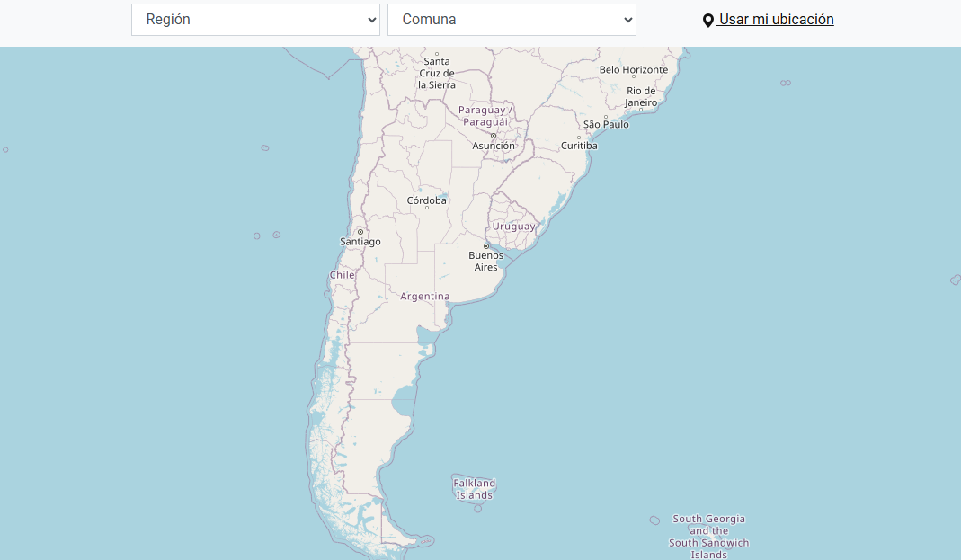The width and height of the screenshot is (961, 560).
Task: Click the Belo Horizonte city label
Action: tap(634, 70)
